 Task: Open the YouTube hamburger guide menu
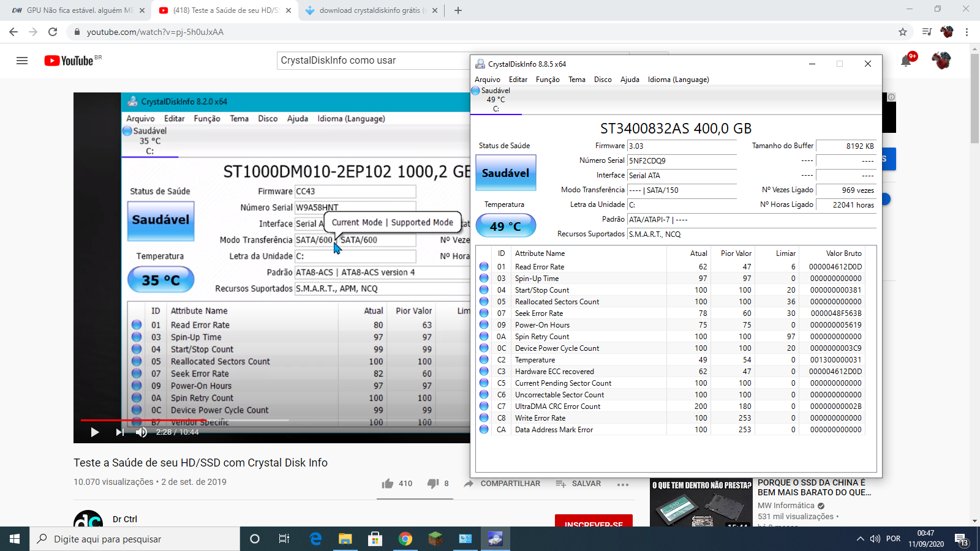pyautogui.click(x=22, y=61)
